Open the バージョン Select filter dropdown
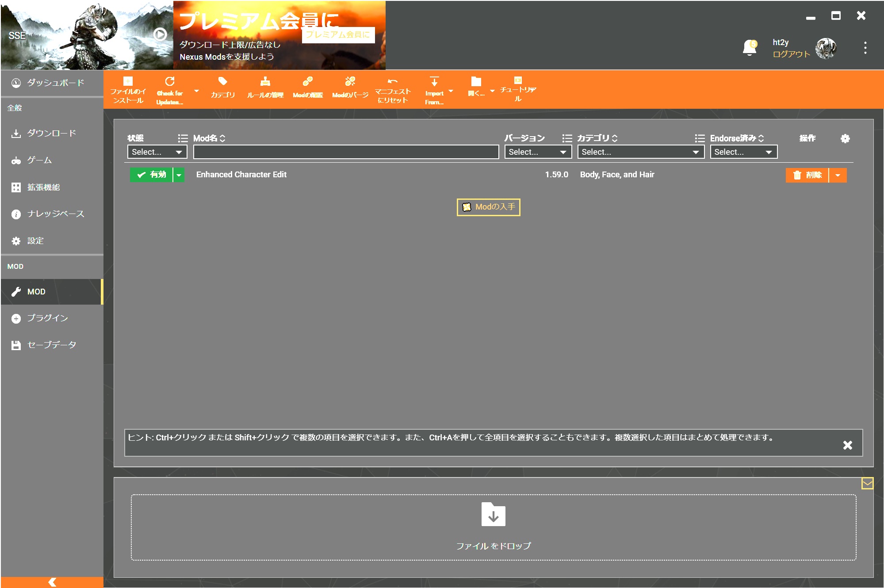Screen dimensions: 884x588 [538, 152]
